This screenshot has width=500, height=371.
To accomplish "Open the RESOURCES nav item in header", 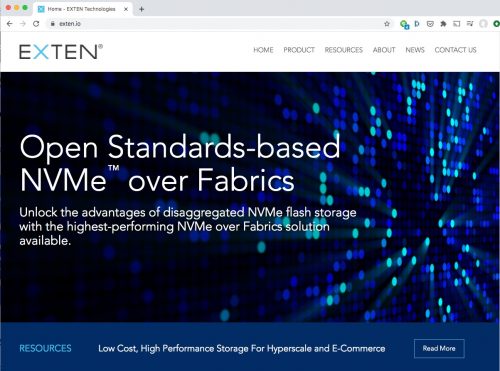I will pyautogui.click(x=344, y=50).
